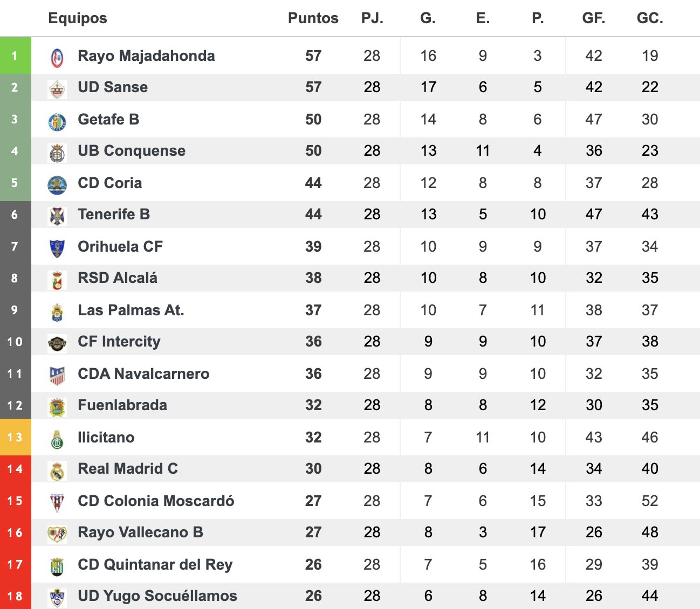The height and width of the screenshot is (609, 700).
Task: Click the Equipos column header
Action: point(78,18)
